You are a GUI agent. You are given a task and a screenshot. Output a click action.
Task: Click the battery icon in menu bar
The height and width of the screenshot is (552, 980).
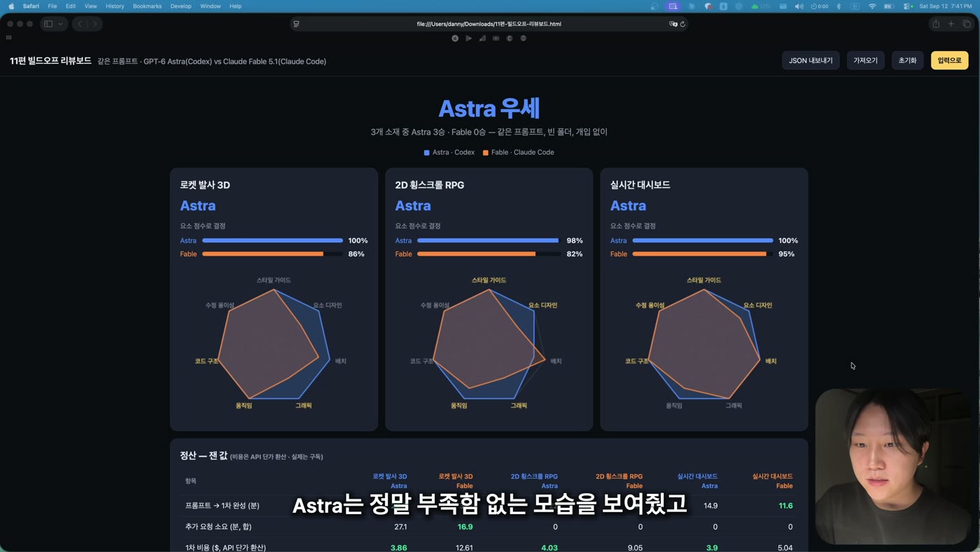tap(889, 6)
